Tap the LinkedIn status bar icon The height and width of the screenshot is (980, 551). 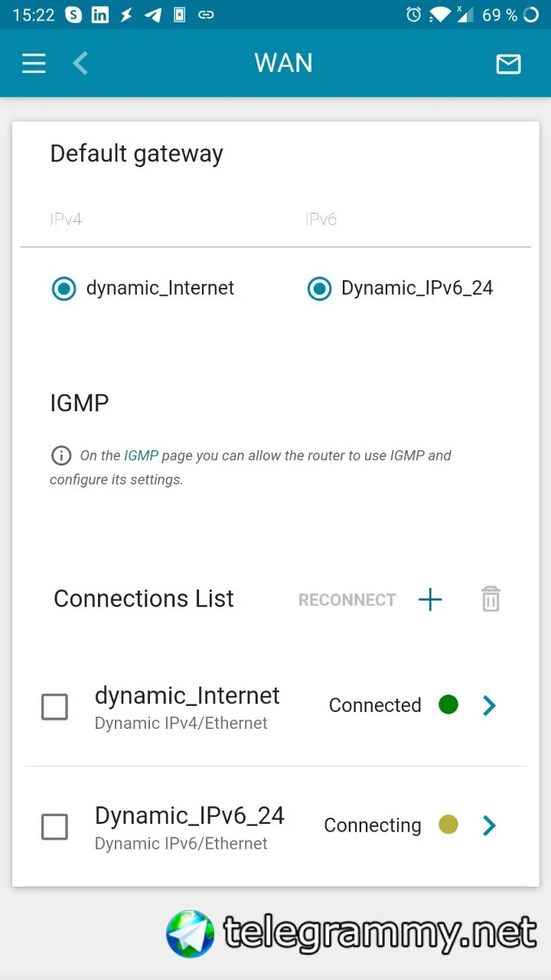click(x=99, y=15)
